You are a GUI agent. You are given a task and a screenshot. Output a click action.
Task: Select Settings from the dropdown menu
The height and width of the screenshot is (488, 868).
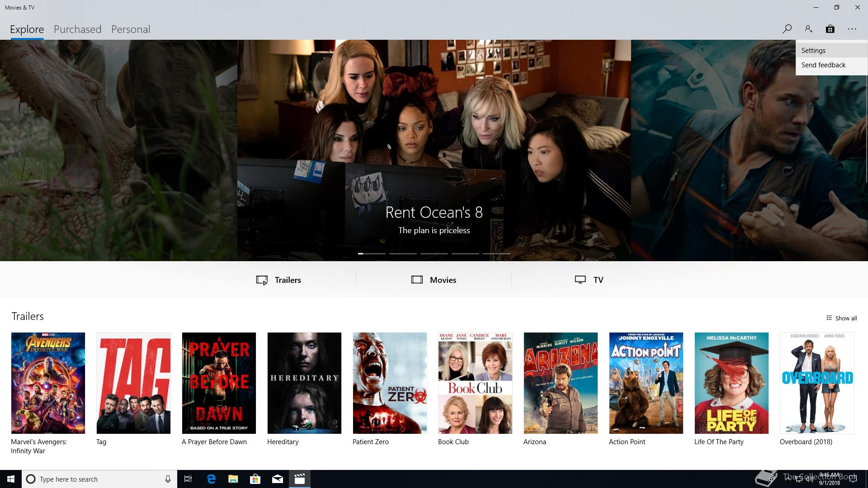(831, 51)
